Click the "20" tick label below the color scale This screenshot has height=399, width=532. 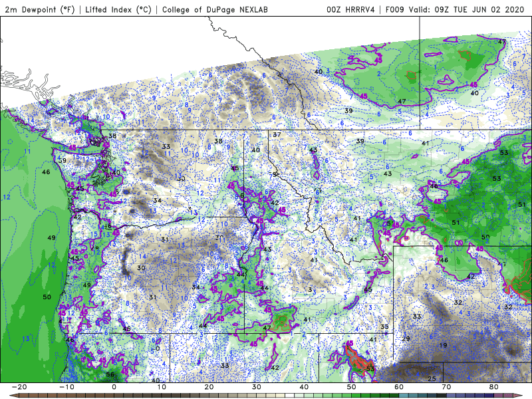pos(209,387)
